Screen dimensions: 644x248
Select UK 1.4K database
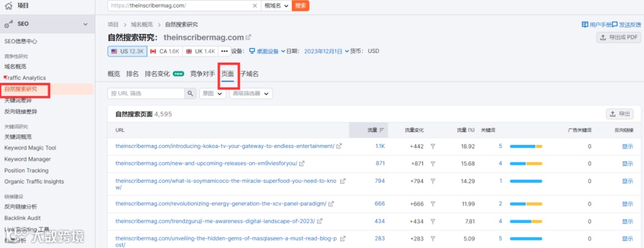pos(201,51)
